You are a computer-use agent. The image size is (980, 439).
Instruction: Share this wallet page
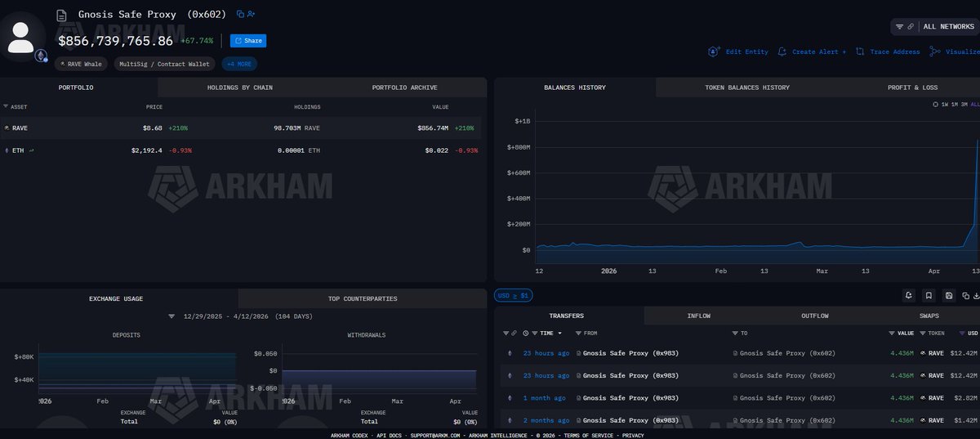[x=248, y=40]
